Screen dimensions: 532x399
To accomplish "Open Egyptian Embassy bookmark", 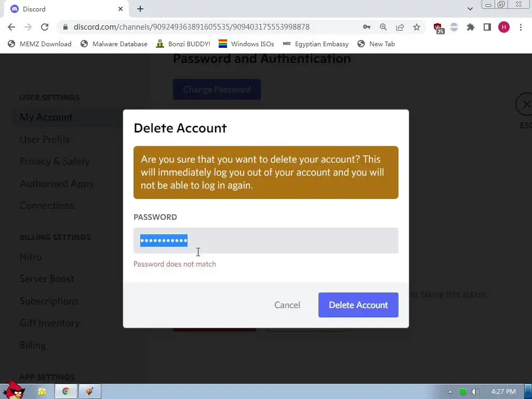I will 315,44.
